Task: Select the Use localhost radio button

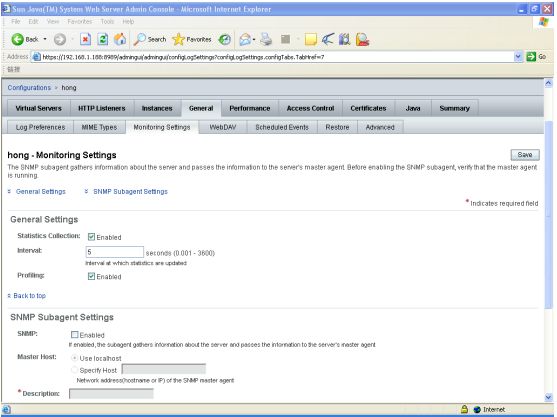Action: pyautogui.click(x=75, y=358)
